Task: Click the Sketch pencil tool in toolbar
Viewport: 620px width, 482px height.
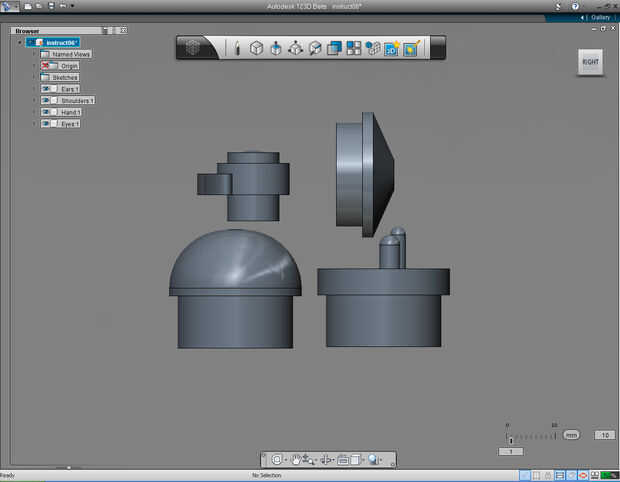Action: coord(237,47)
